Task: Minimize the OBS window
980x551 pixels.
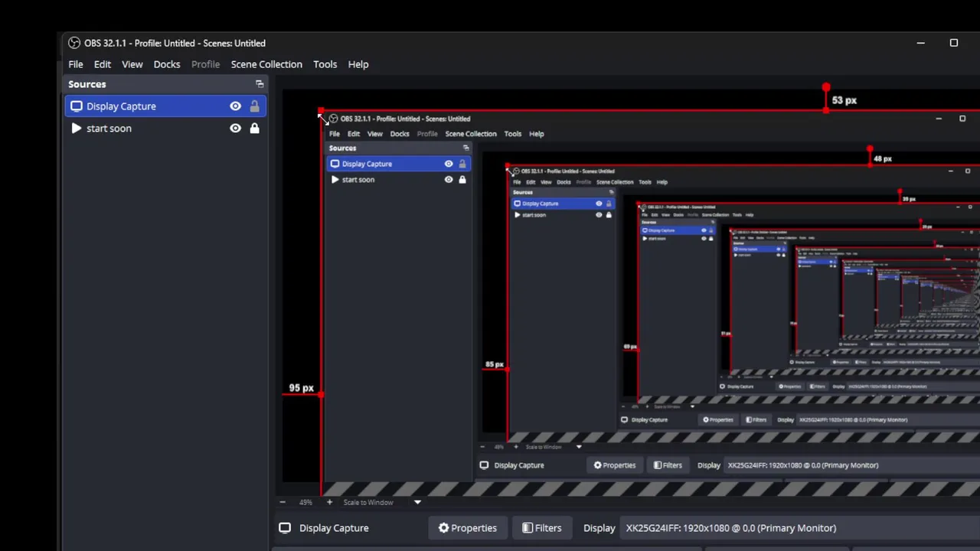Action: (x=921, y=43)
